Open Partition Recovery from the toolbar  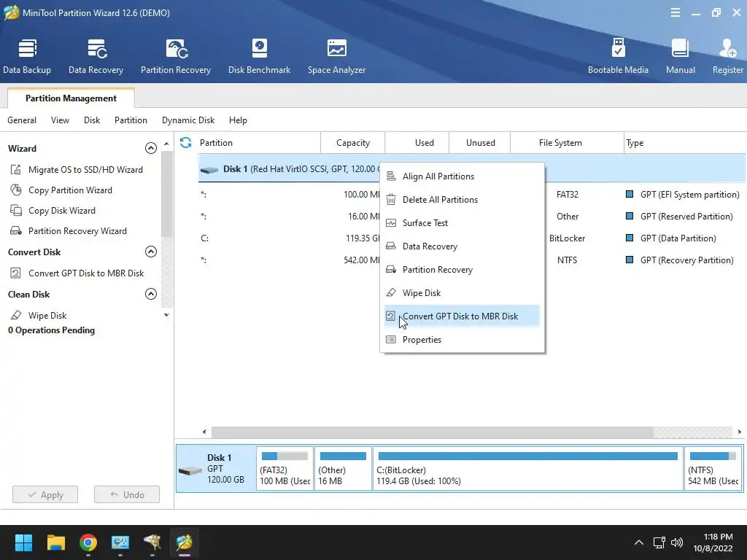[175, 56]
